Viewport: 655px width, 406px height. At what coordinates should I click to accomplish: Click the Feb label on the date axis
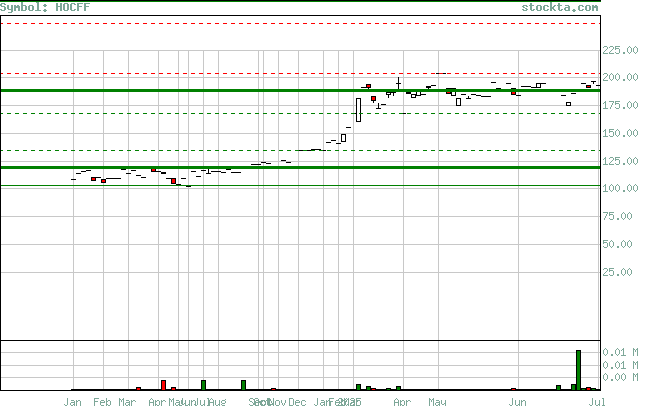point(102,402)
